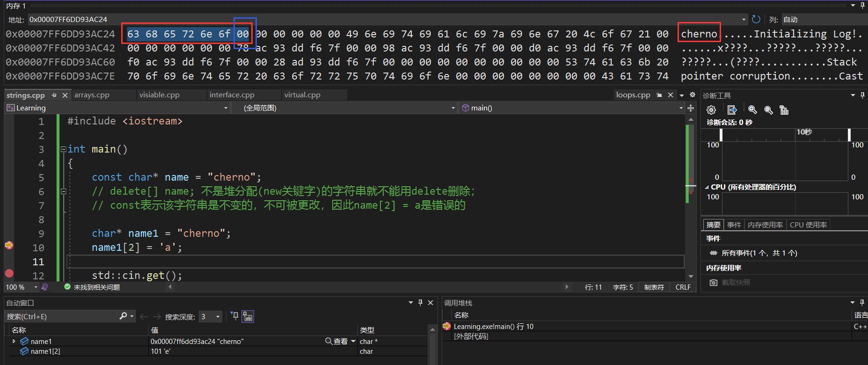Click the all events link
Viewport: 868px width, 365px height.
[x=759, y=253]
